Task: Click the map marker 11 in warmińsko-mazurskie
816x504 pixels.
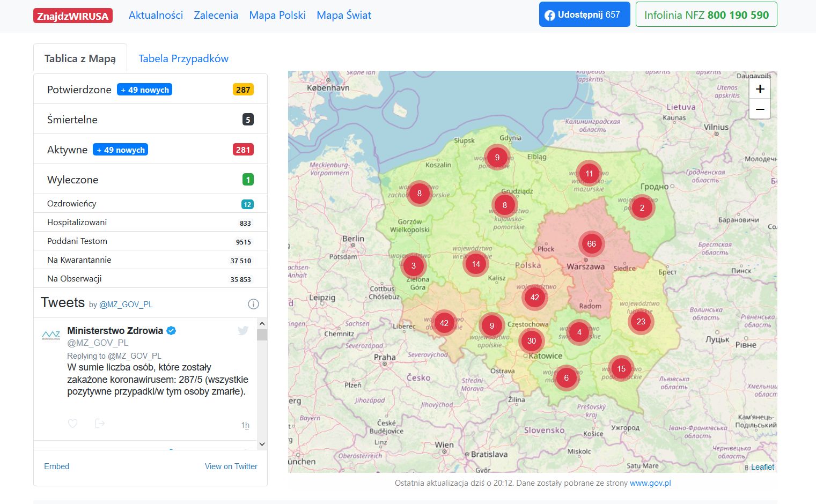Action: (x=589, y=173)
